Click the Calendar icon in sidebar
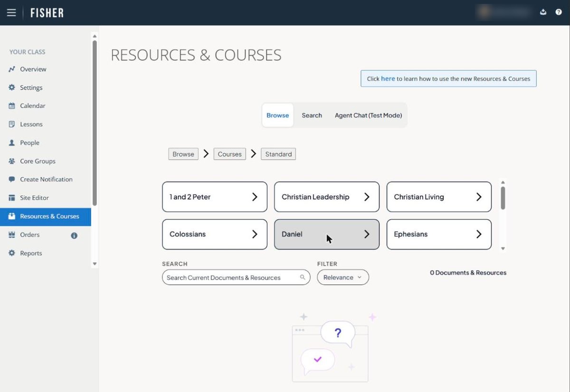This screenshot has width=570, height=392. click(x=12, y=106)
